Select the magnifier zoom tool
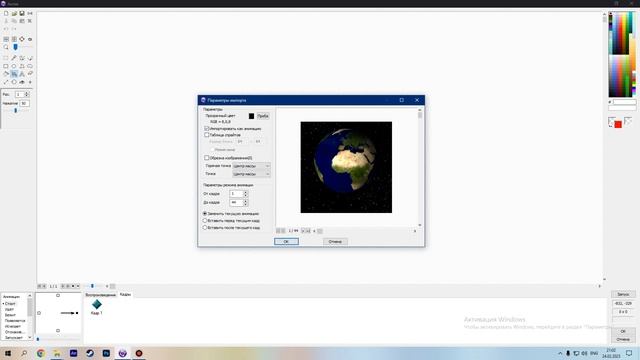This screenshot has width=640, height=360. (x=6, y=47)
